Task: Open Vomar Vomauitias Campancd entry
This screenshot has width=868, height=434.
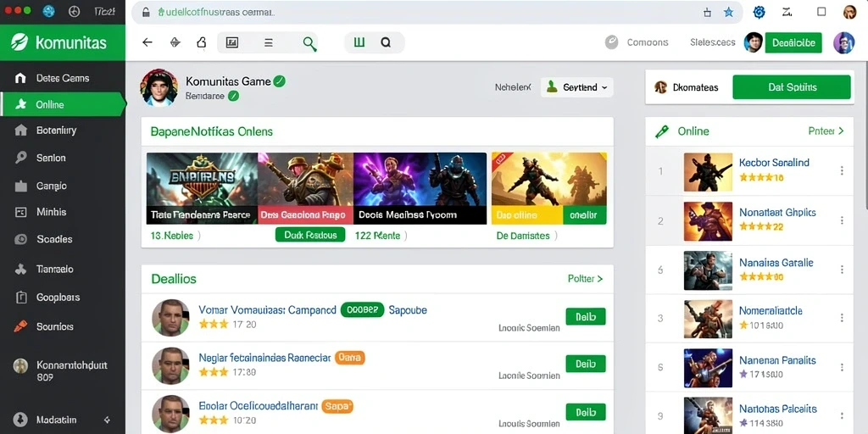Action: [267, 310]
